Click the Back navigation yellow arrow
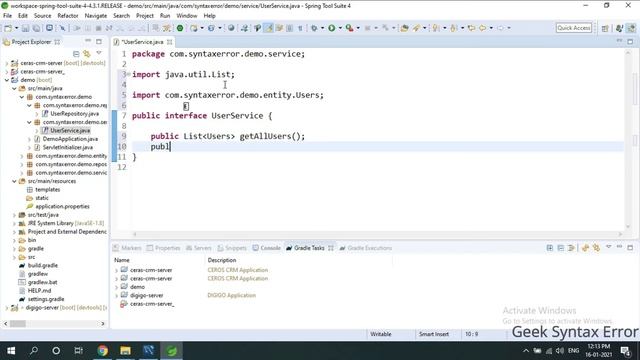This screenshot has height=360, width=640. 482,28
